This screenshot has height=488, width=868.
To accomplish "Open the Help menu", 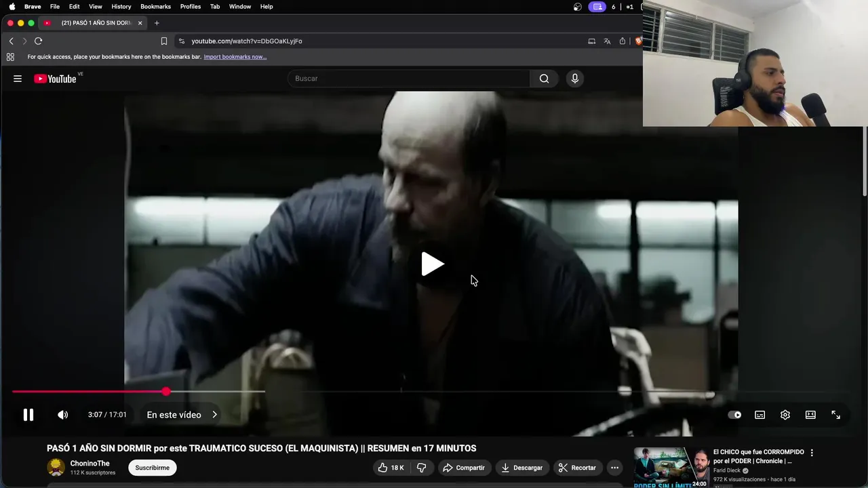I will [x=267, y=7].
